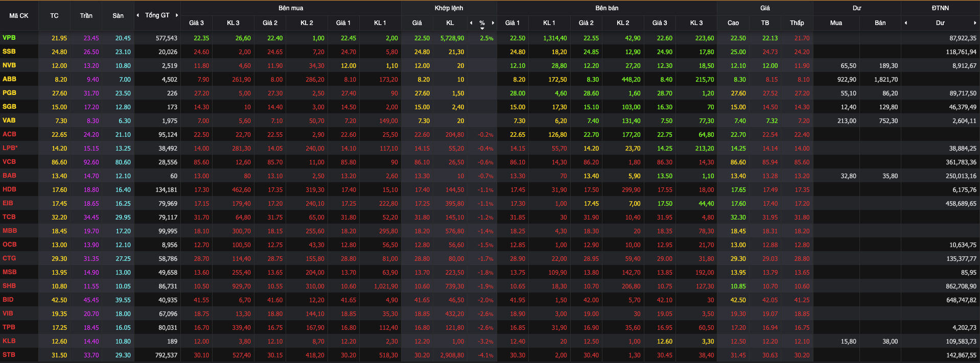Click the Khớp lệnh KL column header
This screenshot has width=980, height=363.
point(450,23)
